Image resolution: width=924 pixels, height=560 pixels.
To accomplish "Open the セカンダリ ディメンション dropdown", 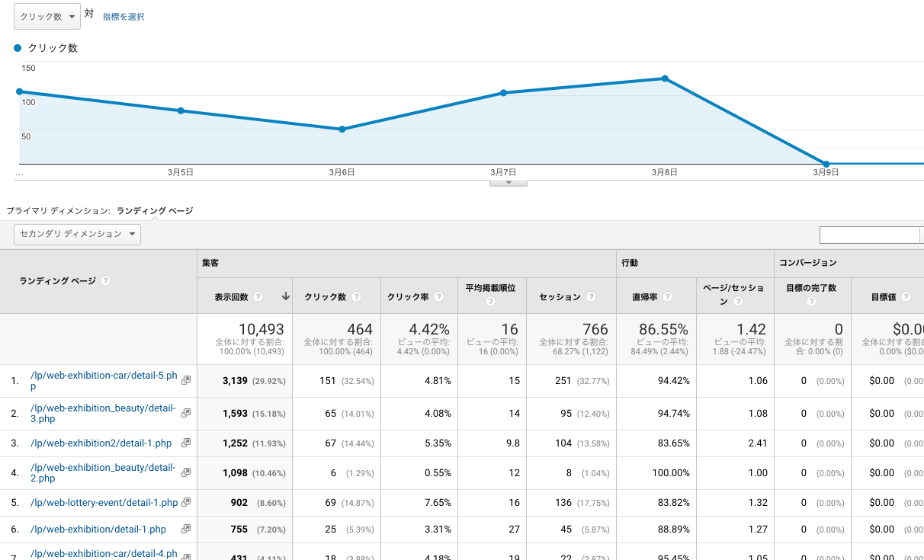I will (x=76, y=235).
